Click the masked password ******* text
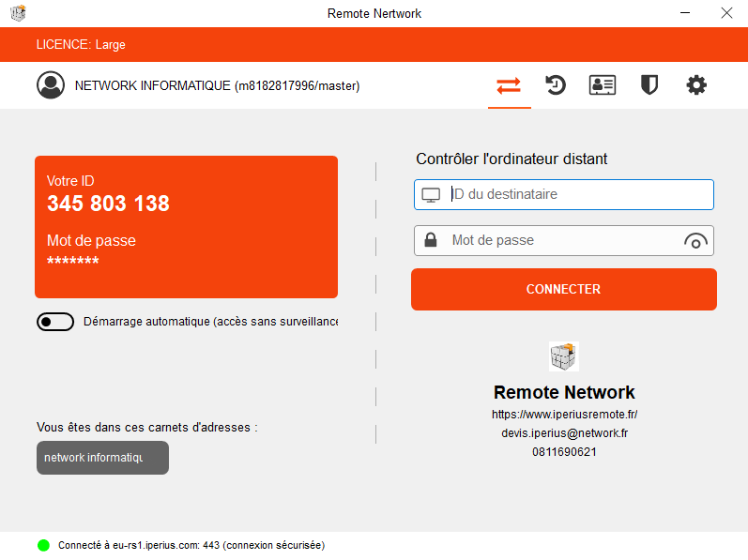 coord(73,261)
